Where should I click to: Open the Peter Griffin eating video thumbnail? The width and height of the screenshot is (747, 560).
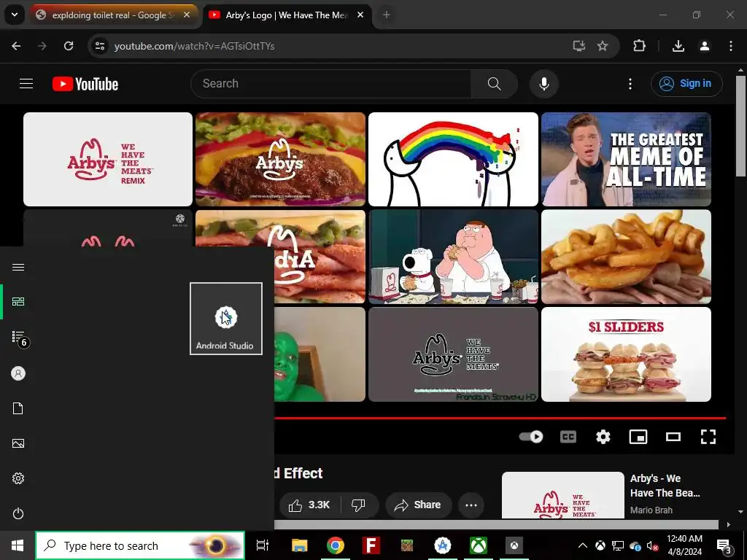tap(453, 257)
